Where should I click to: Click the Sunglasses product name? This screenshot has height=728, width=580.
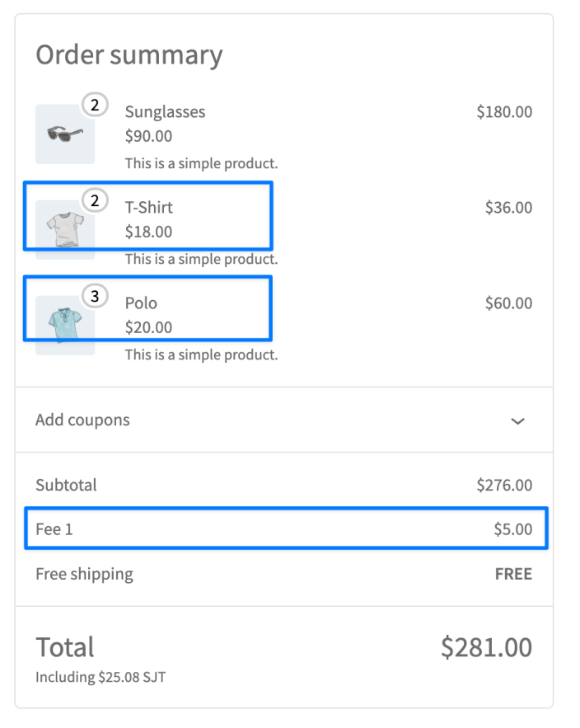(x=165, y=111)
